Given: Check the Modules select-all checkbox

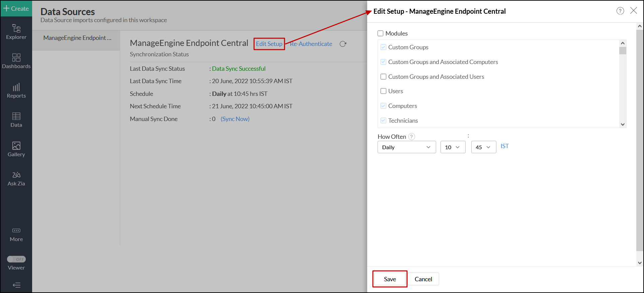Looking at the screenshot, I should pyautogui.click(x=381, y=34).
